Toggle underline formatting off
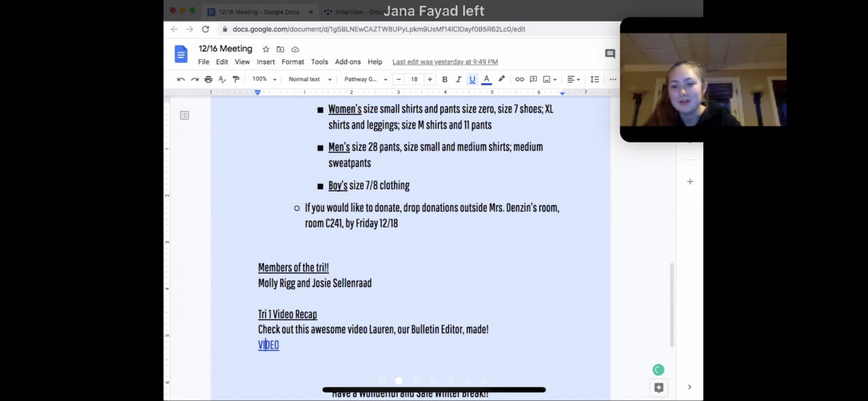 (x=473, y=79)
